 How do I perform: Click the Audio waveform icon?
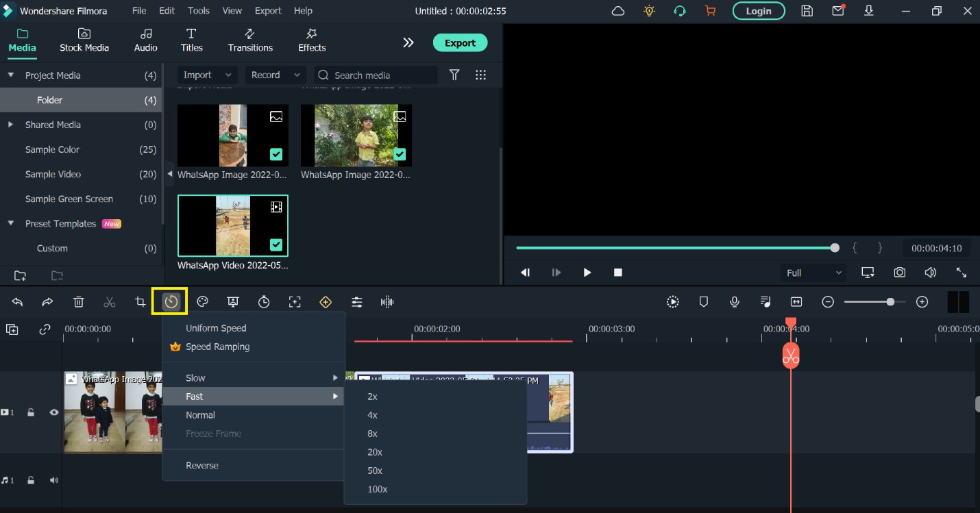[x=387, y=302]
